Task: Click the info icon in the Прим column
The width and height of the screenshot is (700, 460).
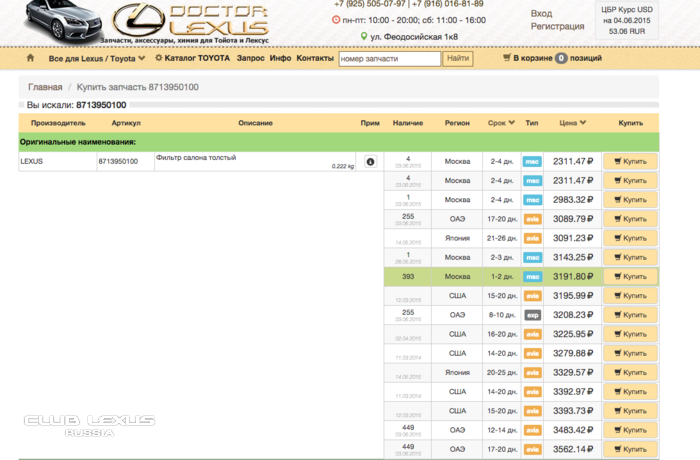Action: pyautogui.click(x=370, y=161)
